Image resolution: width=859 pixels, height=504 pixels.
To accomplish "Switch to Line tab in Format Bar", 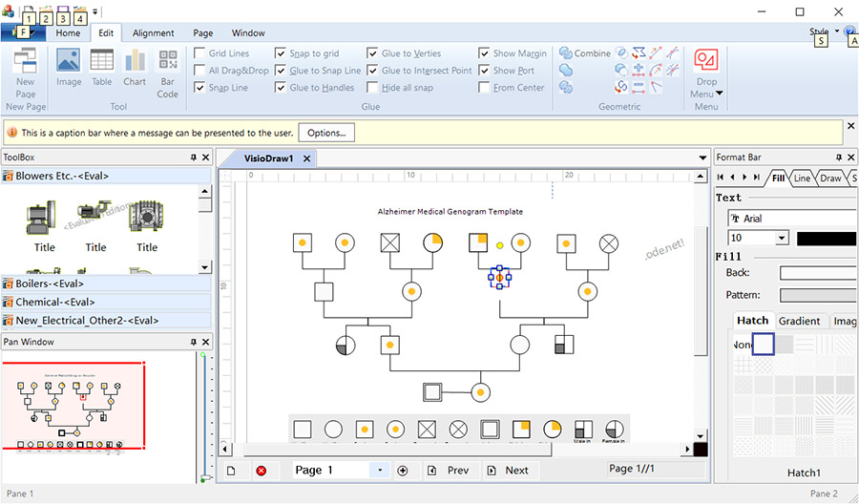I will coord(802,178).
